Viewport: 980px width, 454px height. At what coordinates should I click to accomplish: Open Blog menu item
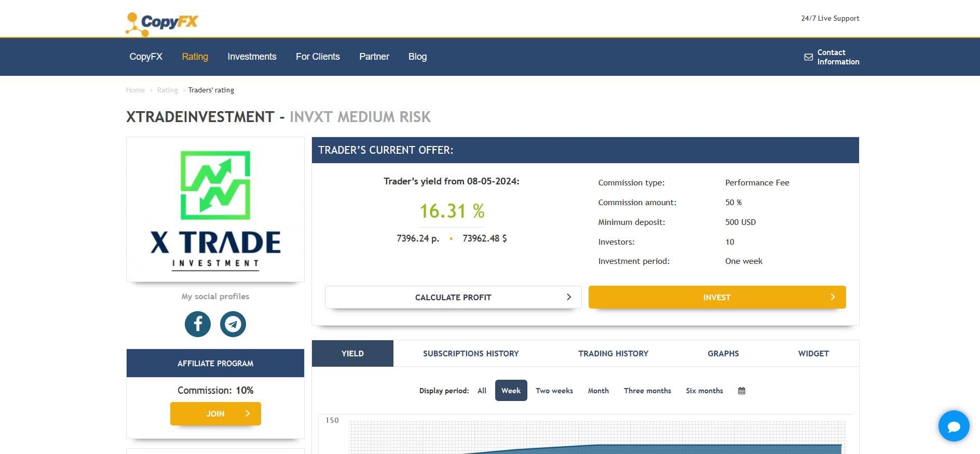coord(417,57)
